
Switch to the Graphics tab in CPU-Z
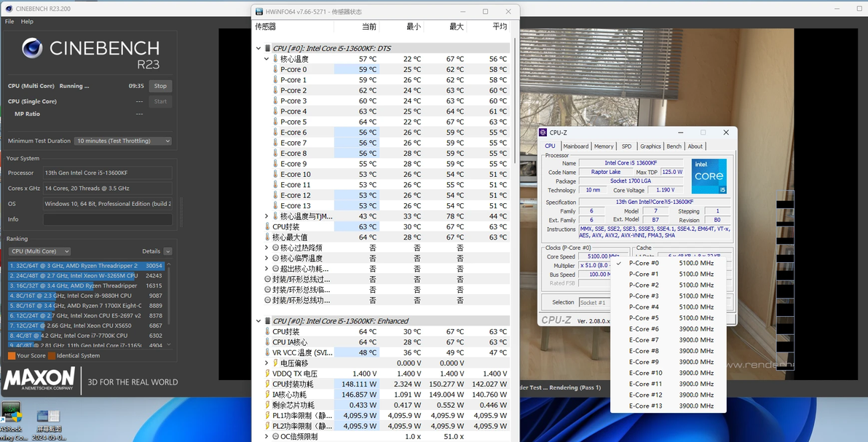650,146
